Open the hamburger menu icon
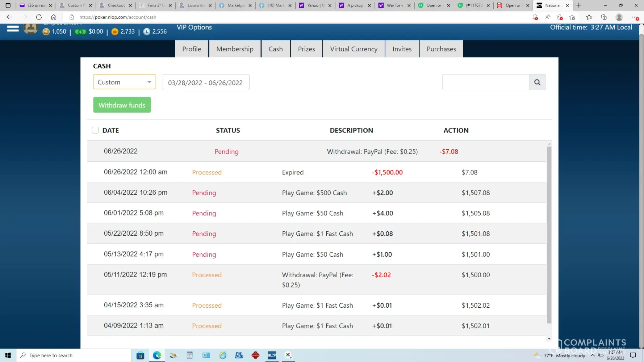 point(13,29)
